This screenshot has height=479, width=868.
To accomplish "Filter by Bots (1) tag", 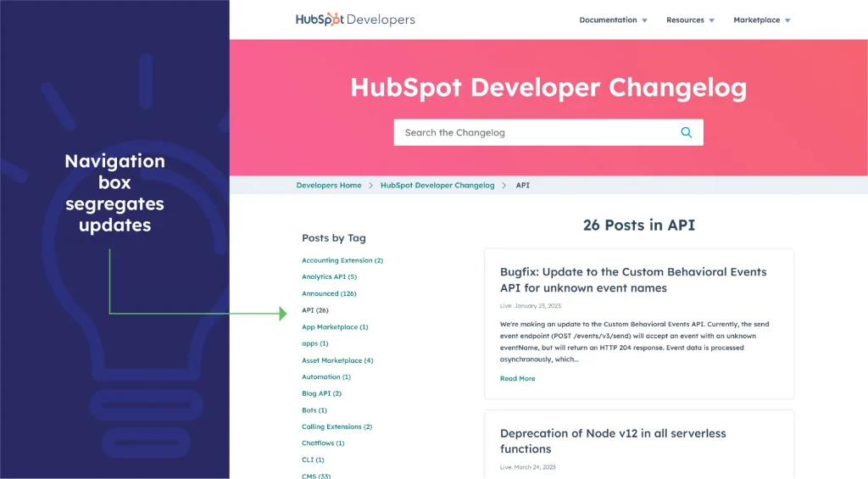I will coord(314,409).
